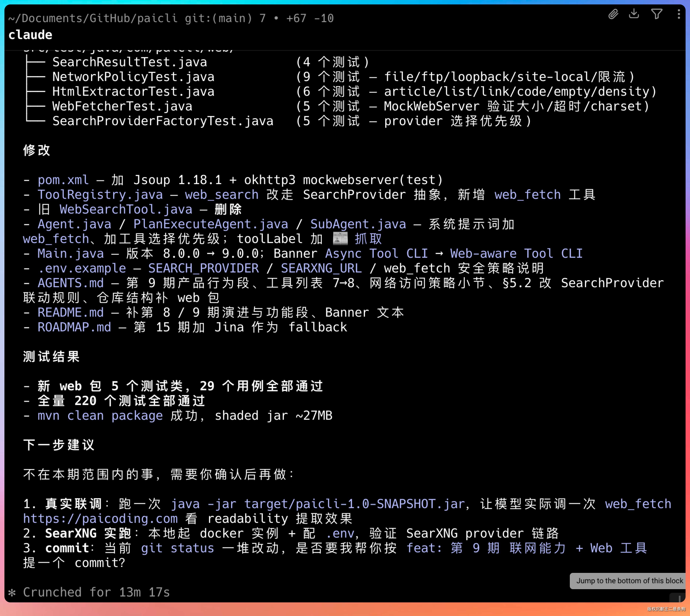This screenshot has height=616, width=690.
Task: Click the .env.example file reference
Action: [x=82, y=268]
